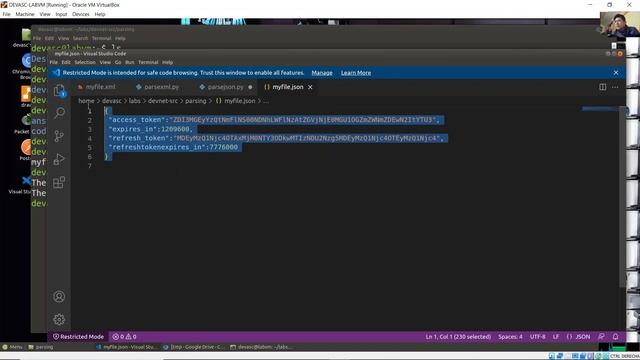Show notifications via the bell icon
This screenshot has width=640, height=360.
[616, 337]
